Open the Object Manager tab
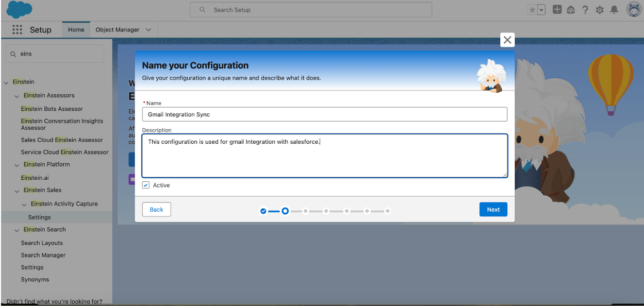644x306 pixels. [117, 30]
